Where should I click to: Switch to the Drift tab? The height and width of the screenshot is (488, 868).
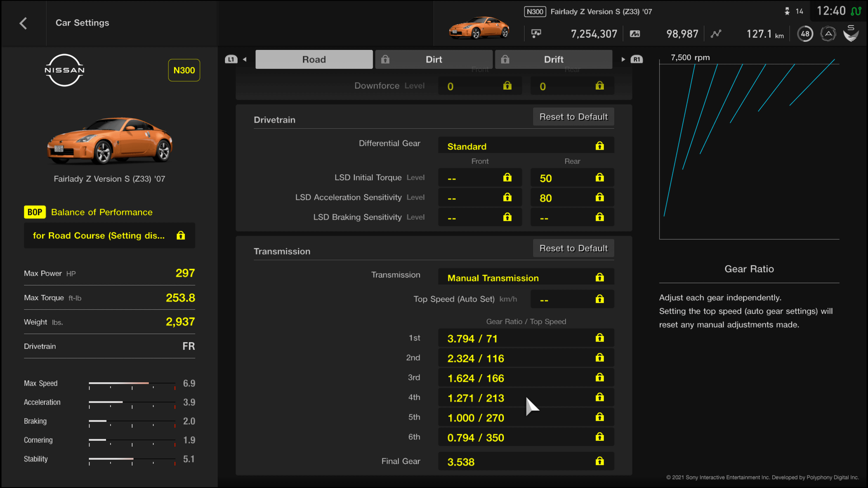(554, 59)
